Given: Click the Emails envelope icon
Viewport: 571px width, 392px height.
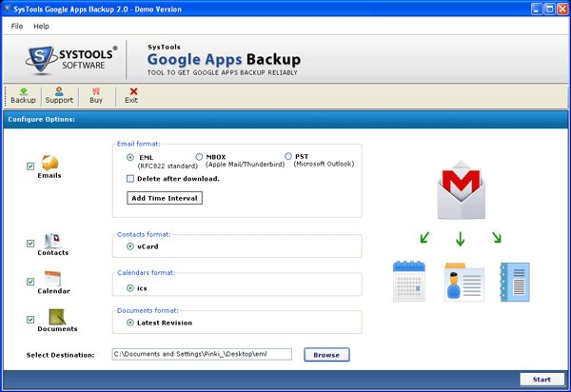Looking at the screenshot, I should tap(50, 163).
